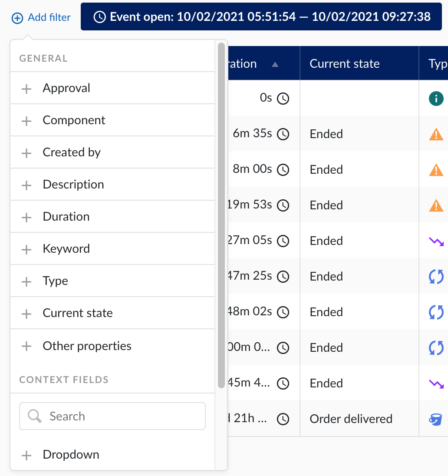This screenshot has width=448, height=476.
Task: Click the warning triangle in 6m 35s row
Action: click(x=436, y=134)
